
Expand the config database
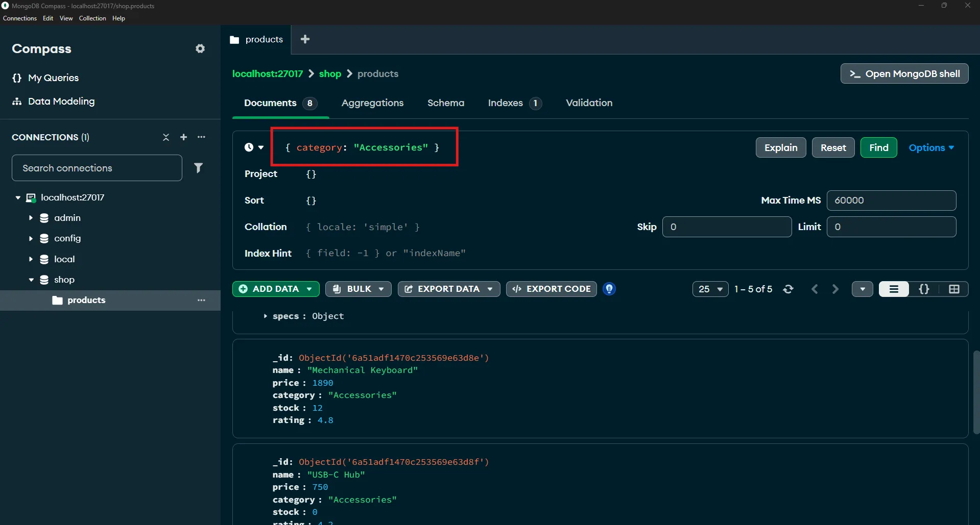pos(31,238)
